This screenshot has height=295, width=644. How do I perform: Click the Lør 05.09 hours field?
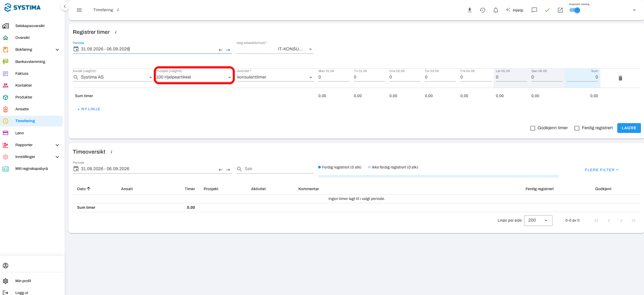tap(511, 77)
